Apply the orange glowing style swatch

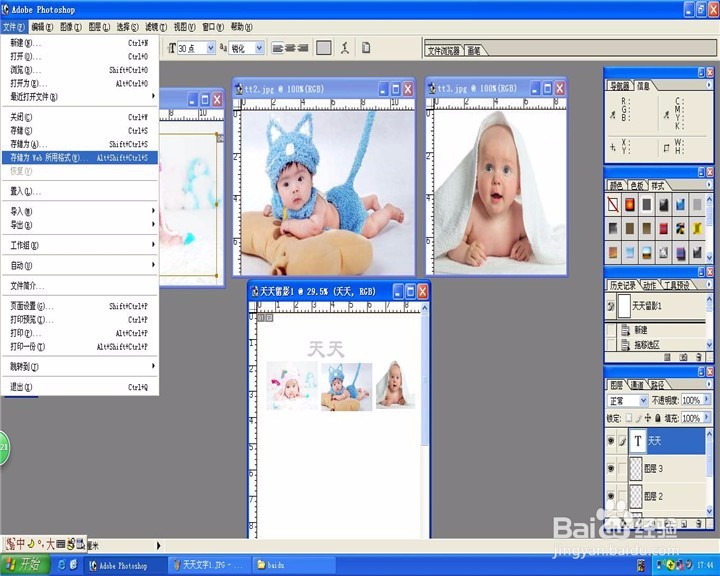pos(630,204)
